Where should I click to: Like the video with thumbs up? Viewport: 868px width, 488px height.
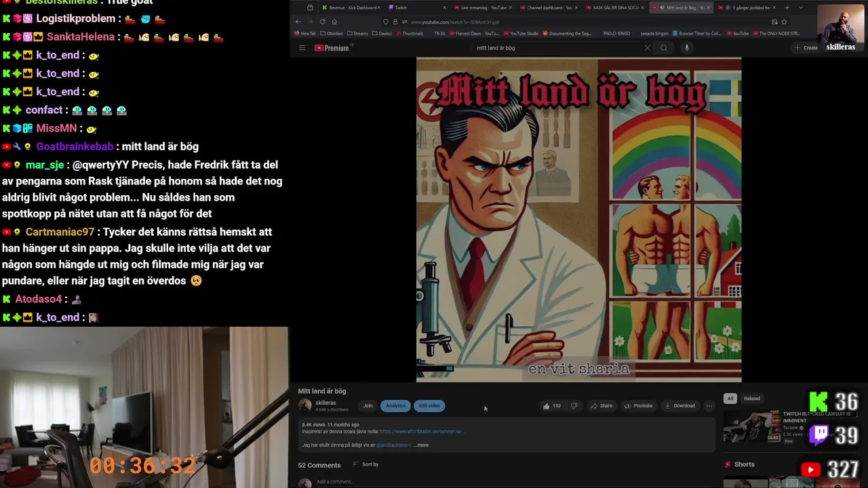tap(551, 406)
